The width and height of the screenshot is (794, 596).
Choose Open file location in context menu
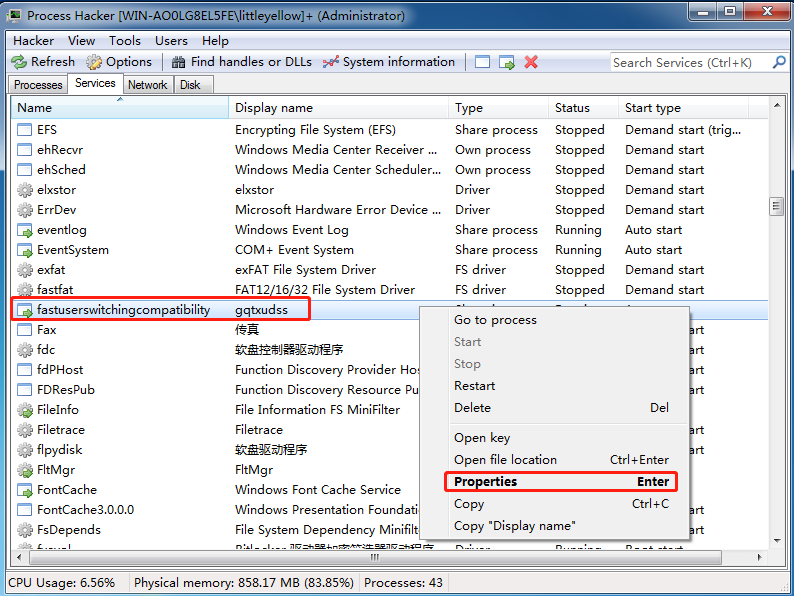coord(554,460)
